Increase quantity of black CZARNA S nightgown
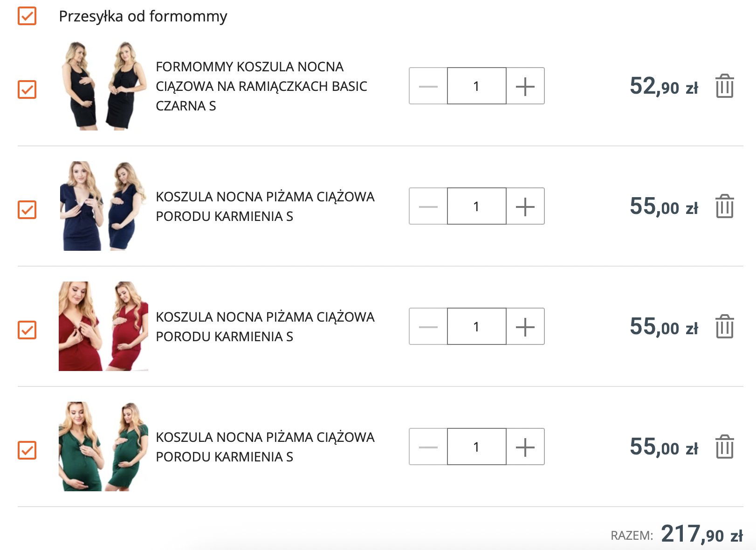Image resolution: width=756 pixels, height=550 pixels. pos(525,86)
